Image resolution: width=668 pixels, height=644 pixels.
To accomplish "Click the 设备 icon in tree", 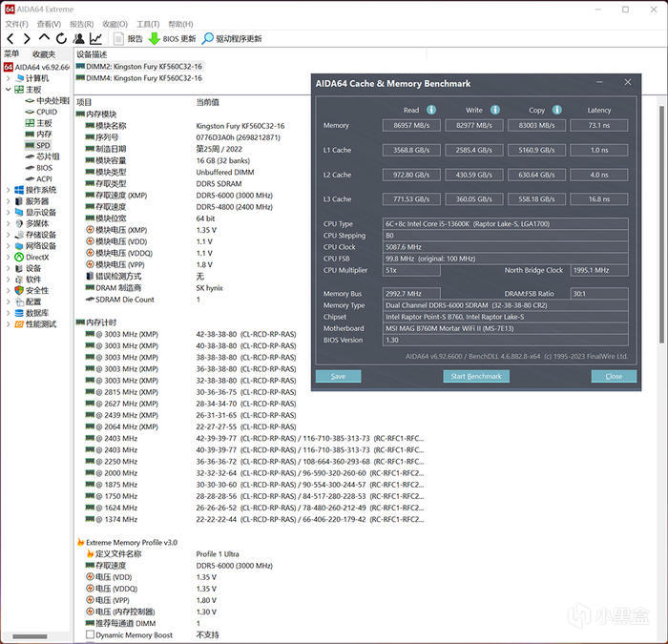I will click(19, 268).
